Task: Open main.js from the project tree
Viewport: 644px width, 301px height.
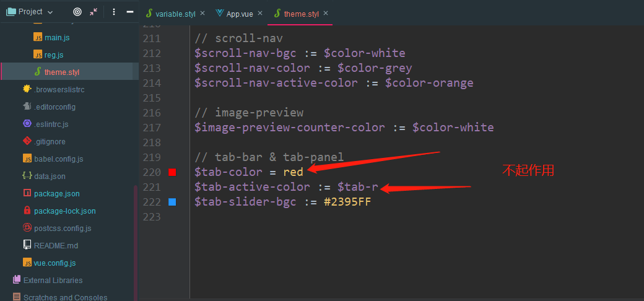Action: click(57, 37)
